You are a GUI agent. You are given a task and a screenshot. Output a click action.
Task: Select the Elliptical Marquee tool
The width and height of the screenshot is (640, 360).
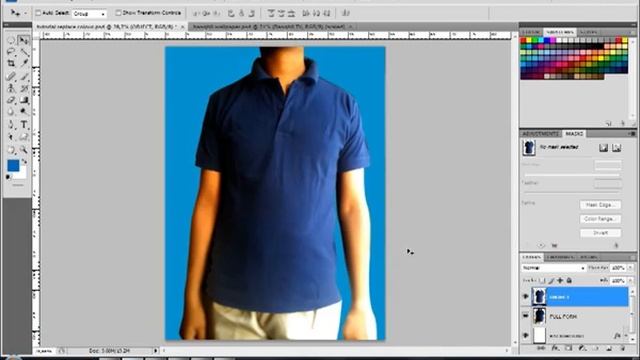click(x=11, y=40)
